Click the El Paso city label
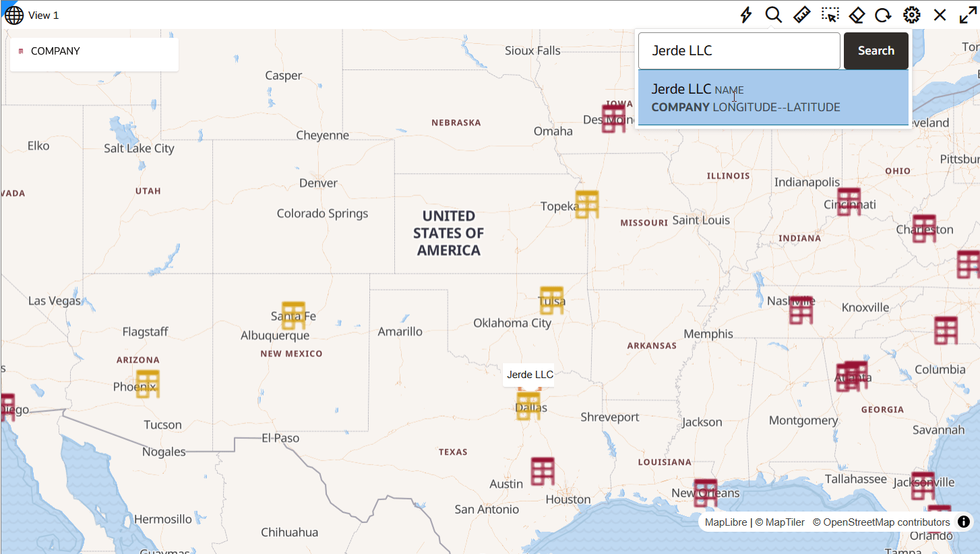Viewport: 980px width, 554px height. pyautogui.click(x=280, y=438)
